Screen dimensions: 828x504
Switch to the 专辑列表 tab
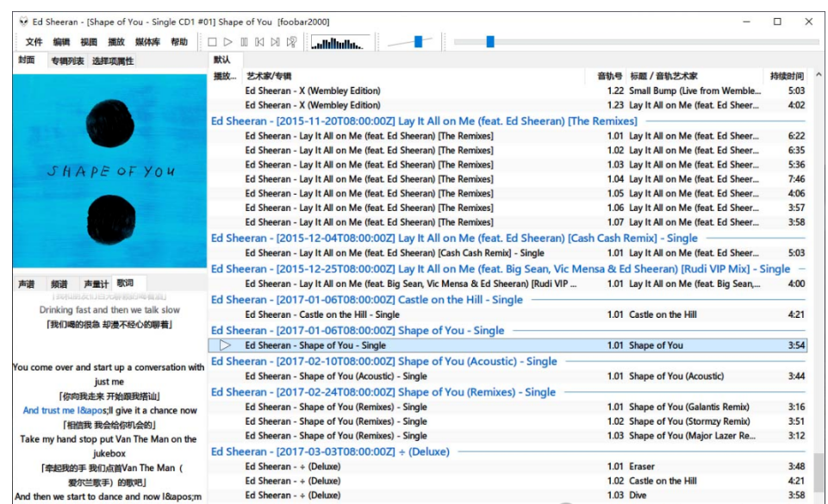pos(67,62)
